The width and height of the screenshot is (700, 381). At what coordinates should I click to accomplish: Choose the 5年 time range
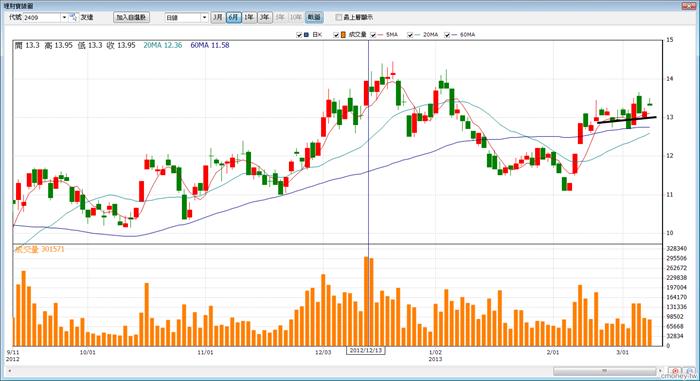click(280, 17)
